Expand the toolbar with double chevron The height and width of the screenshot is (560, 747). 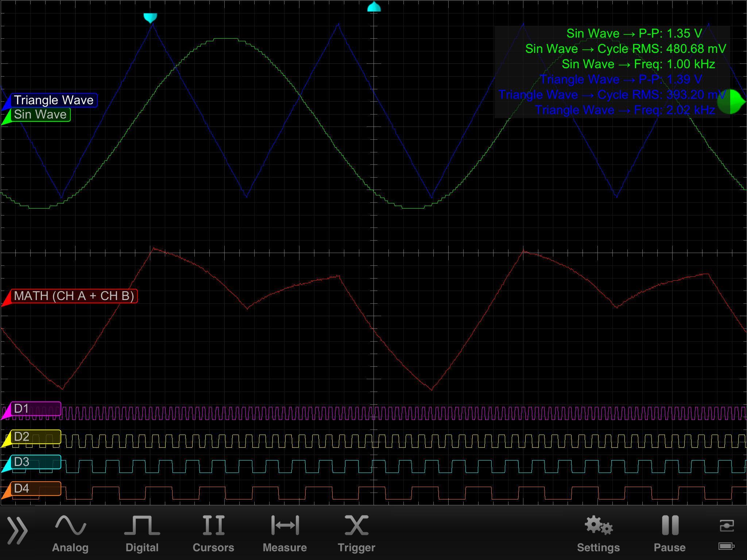point(17,532)
